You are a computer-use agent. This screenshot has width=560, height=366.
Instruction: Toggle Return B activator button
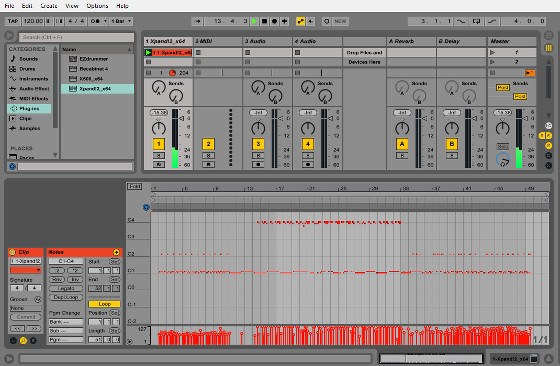pyautogui.click(x=451, y=144)
